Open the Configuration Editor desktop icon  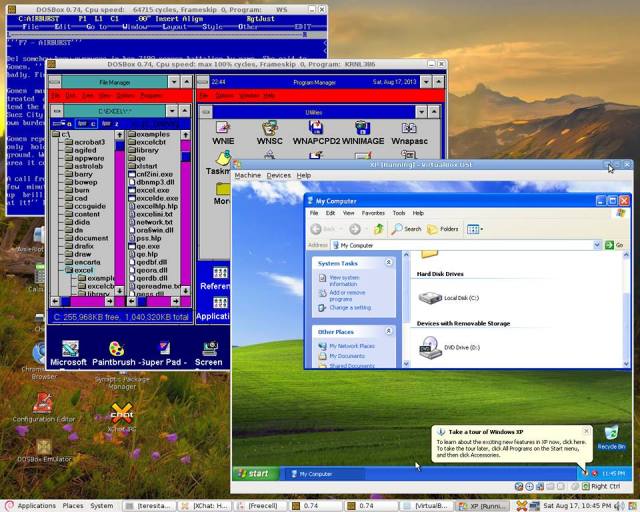pyautogui.click(x=43, y=404)
